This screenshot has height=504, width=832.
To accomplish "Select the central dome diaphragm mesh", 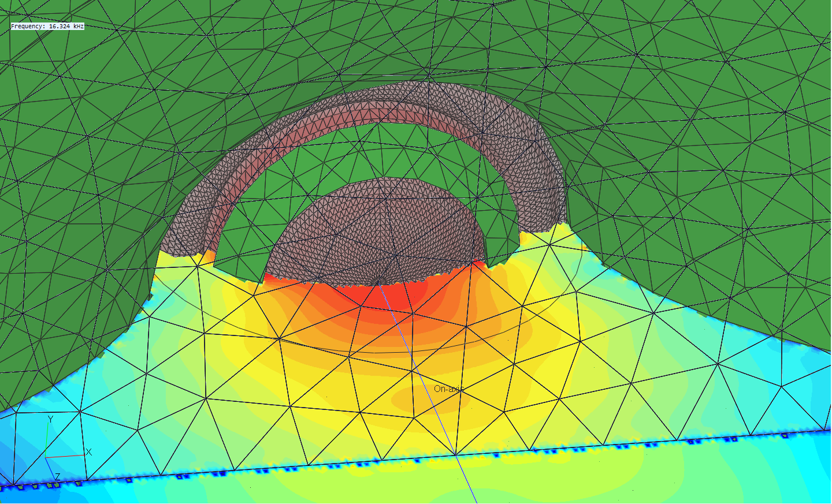I will point(376,231).
